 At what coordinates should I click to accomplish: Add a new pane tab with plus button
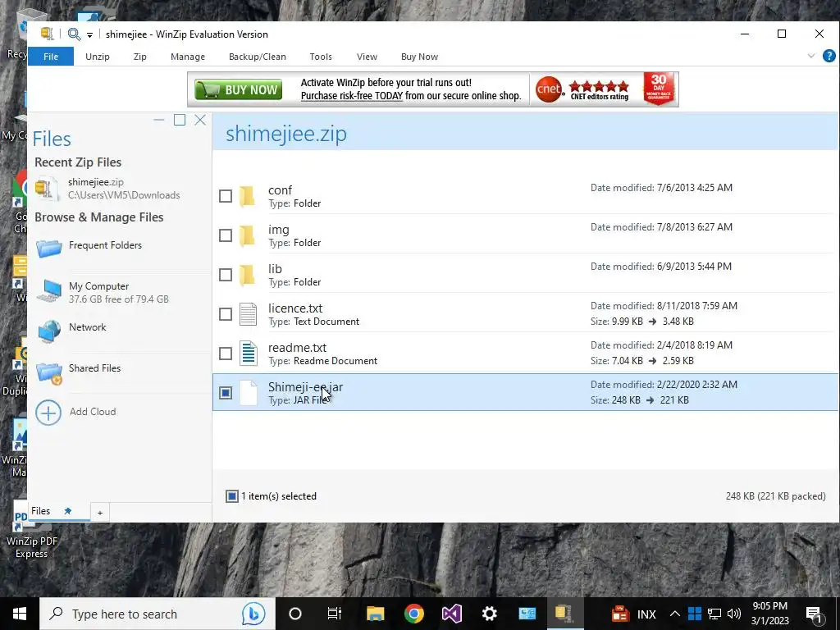pyautogui.click(x=99, y=513)
